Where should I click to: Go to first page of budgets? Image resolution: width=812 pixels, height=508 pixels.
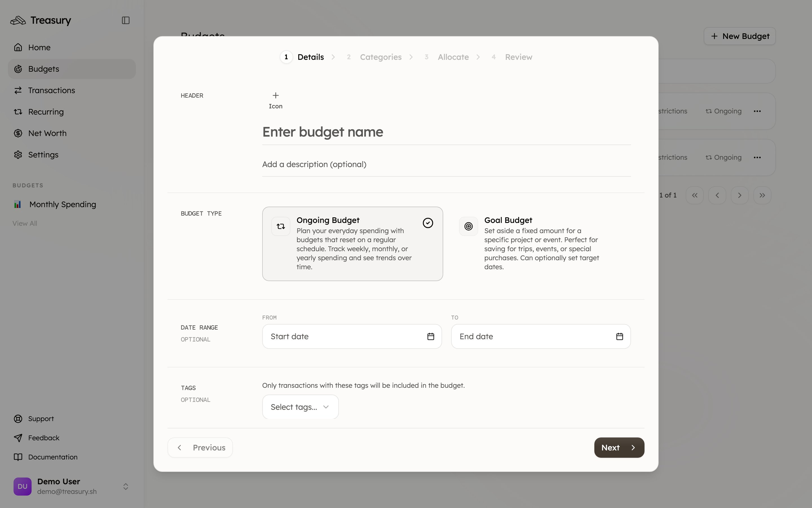[x=694, y=195]
